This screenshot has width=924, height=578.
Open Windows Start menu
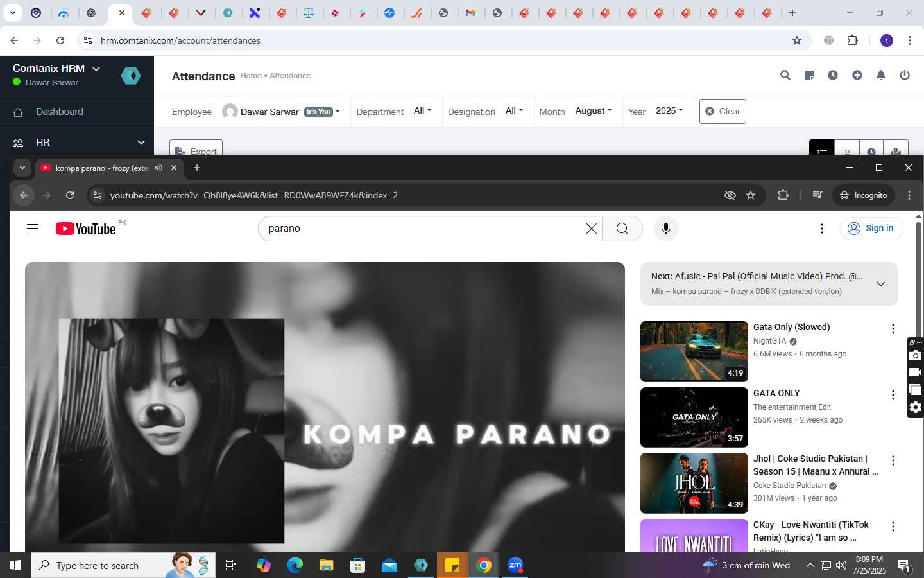click(x=15, y=565)
